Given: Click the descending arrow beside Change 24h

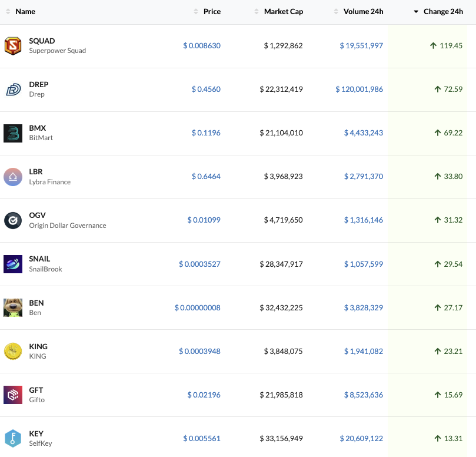Looking at the screenshot, I should (x=416, y=12).
